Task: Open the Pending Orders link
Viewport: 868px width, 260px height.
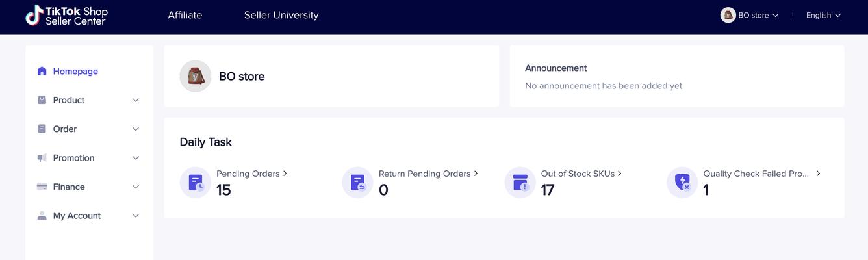Action: point(251,174)
